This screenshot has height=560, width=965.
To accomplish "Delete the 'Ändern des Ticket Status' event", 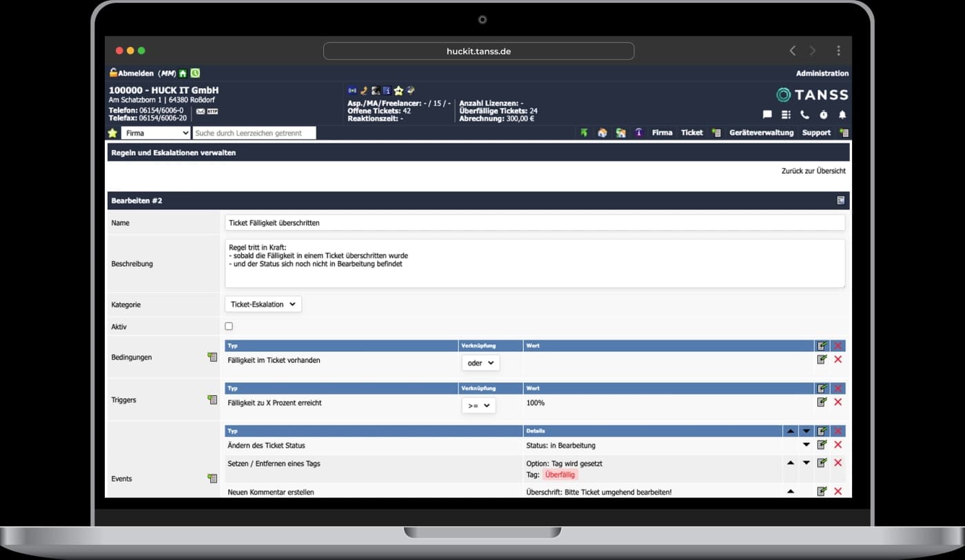I will [x=838, y=445].
